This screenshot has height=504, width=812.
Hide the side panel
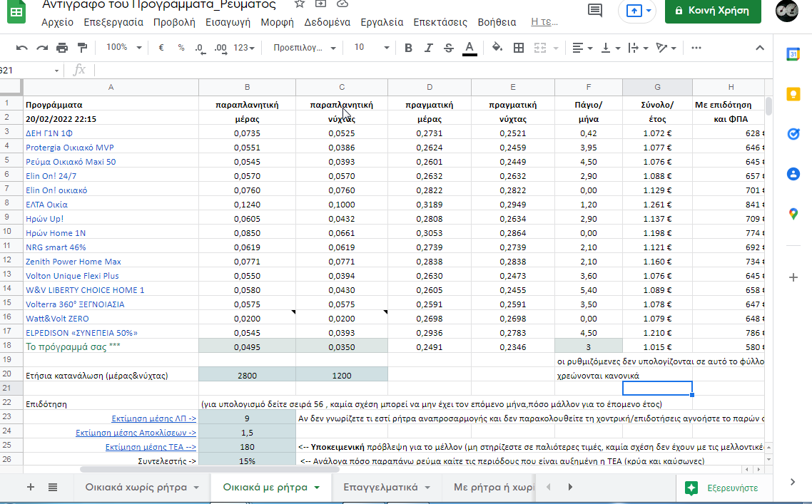(792, 482)
